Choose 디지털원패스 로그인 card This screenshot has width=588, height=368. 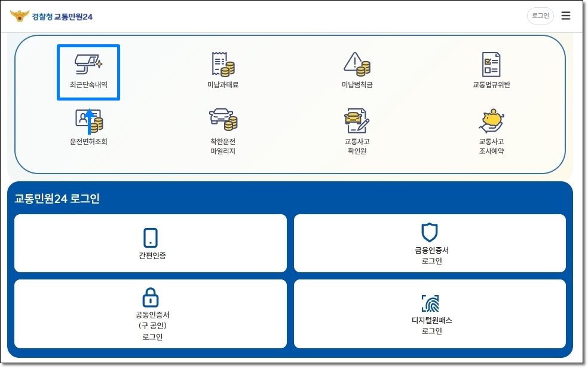coord(430,314)
